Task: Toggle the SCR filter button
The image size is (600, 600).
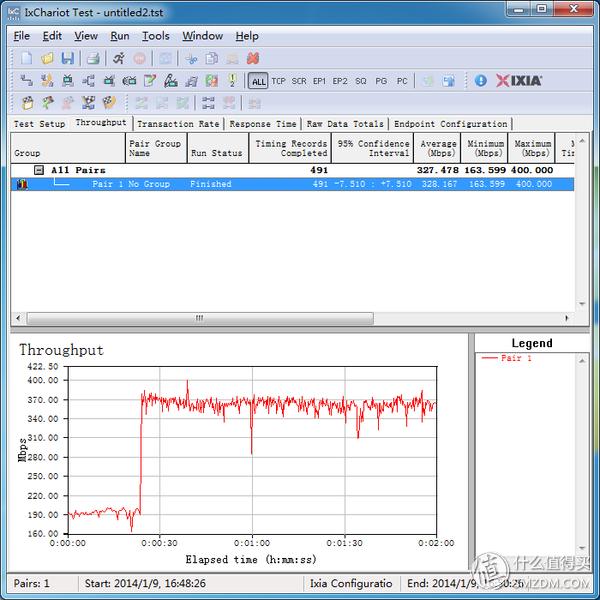Action: point(299,81)
